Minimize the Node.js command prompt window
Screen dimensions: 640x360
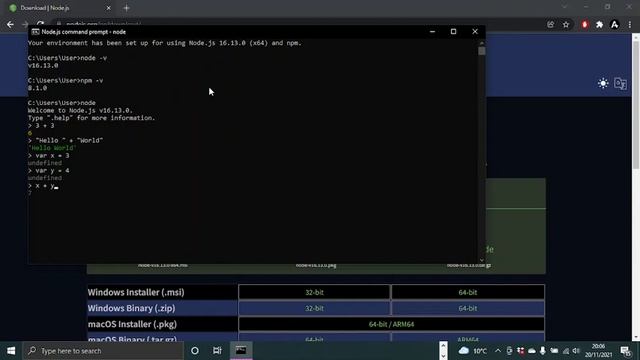[x=432, y=31]
